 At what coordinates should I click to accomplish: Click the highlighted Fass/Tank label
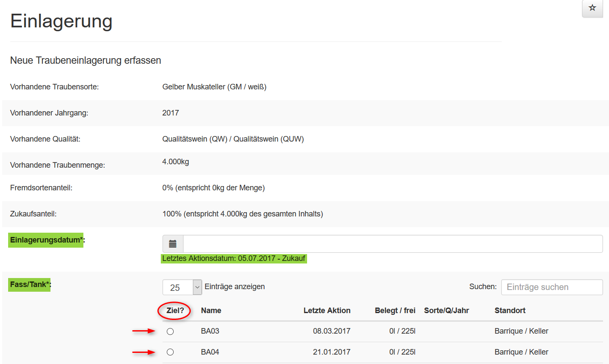tap(30, 284)
